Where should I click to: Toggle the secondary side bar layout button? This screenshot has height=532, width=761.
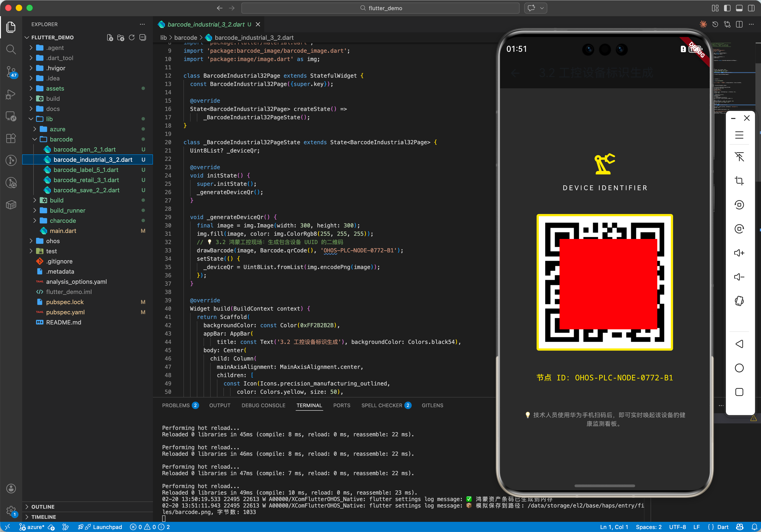click(x=751, y=8)
